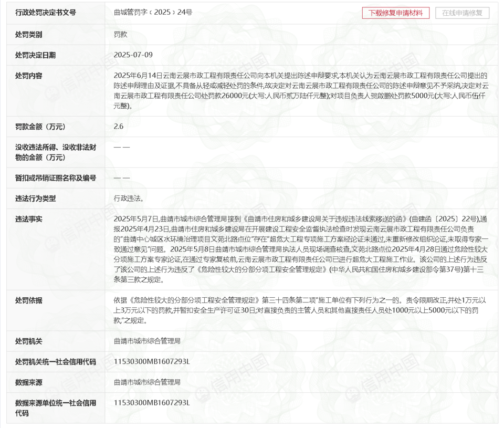Select the fine amount value 2.6
This screenshot has height=428, width=504.
click(119, 127)
